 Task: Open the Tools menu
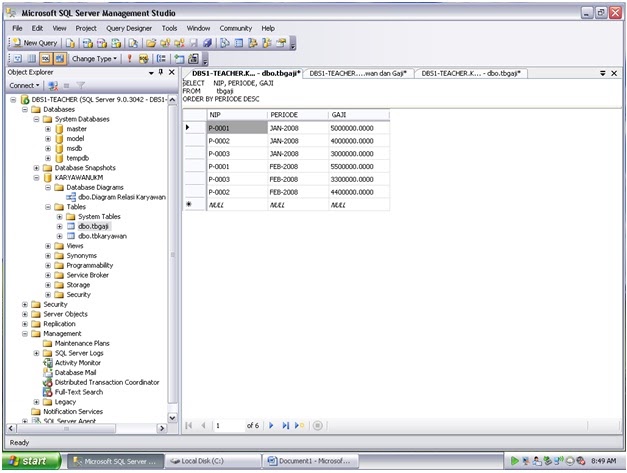point(169,28)
